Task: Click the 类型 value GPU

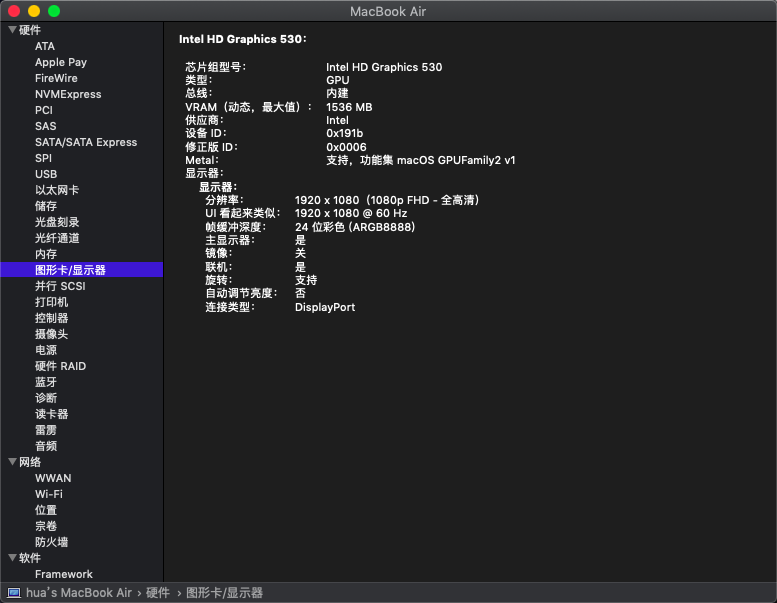Action: 337,80
